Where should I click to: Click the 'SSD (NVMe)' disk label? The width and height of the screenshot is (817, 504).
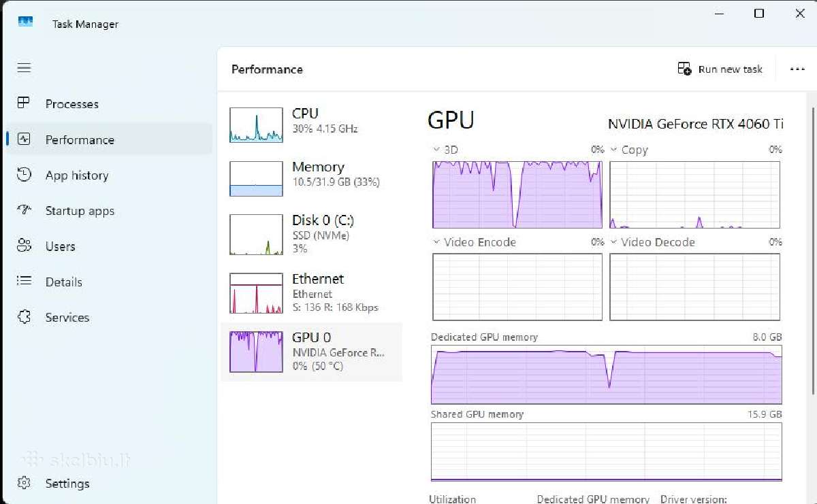click(321, 235)
